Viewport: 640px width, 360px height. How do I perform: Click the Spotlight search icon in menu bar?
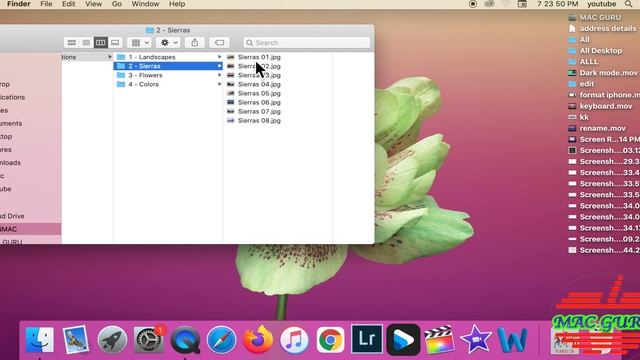[x=628, y=4]
